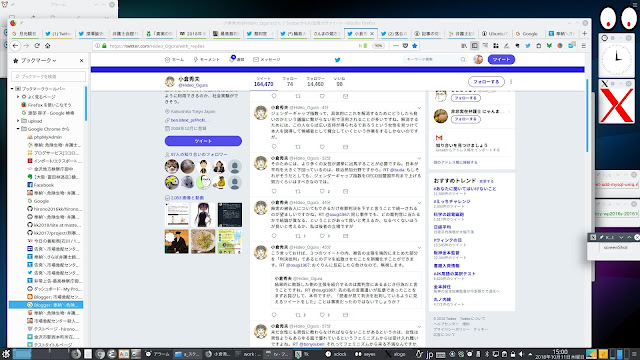This screenshot has height=360, width=640.
Task: Close the bookmarks sidebar with X
Action: point(81,60)
